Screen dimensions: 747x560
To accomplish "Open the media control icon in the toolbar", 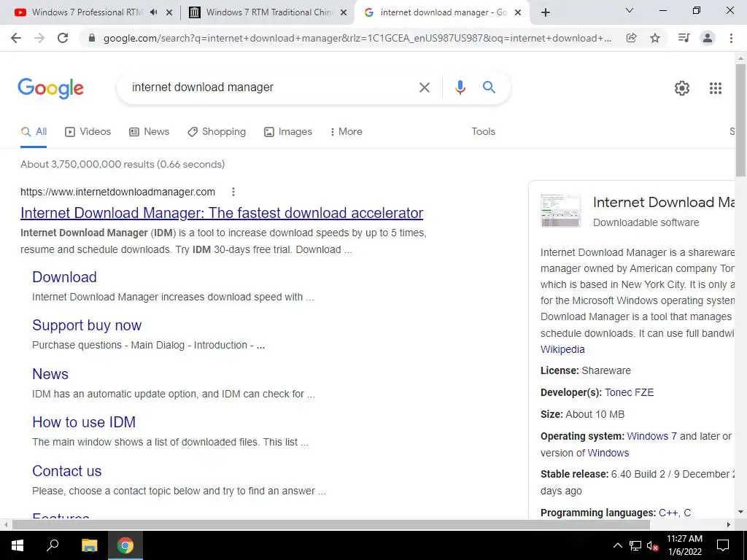I will coord(684,38).
